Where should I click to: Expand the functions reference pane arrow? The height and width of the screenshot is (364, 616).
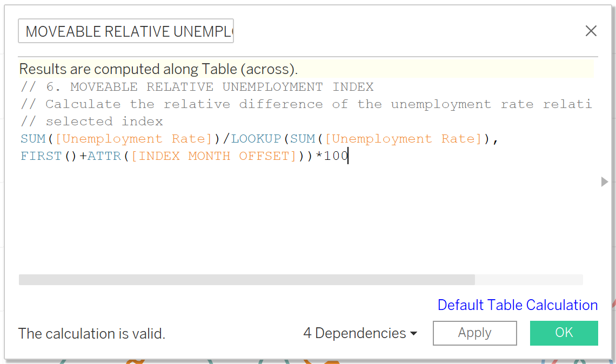coord(604,182)
